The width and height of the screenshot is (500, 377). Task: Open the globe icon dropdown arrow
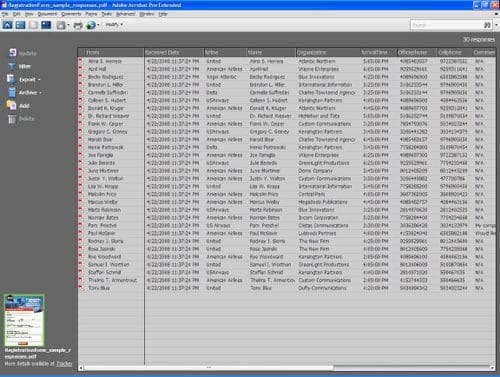coord(98,25)
